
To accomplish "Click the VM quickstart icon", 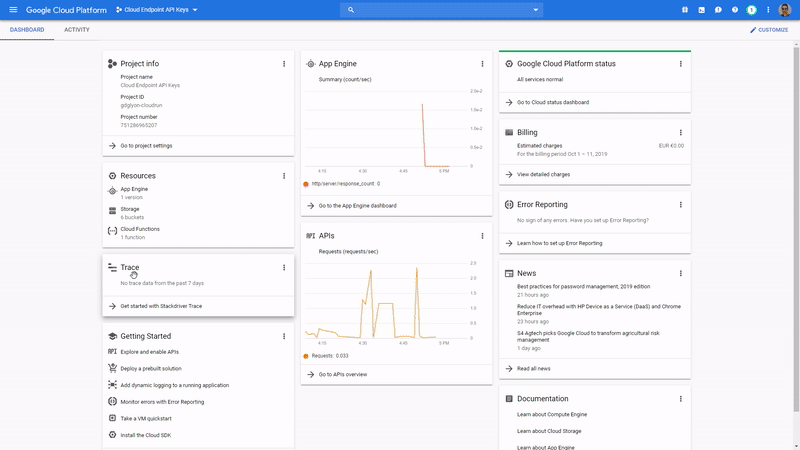I will (x=112, y=418).
